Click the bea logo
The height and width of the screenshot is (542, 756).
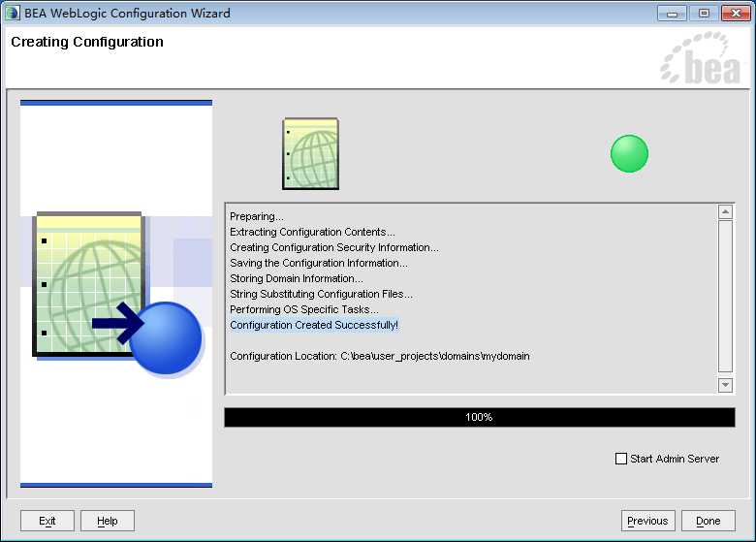pyautogui.click(x=700, y=58)
